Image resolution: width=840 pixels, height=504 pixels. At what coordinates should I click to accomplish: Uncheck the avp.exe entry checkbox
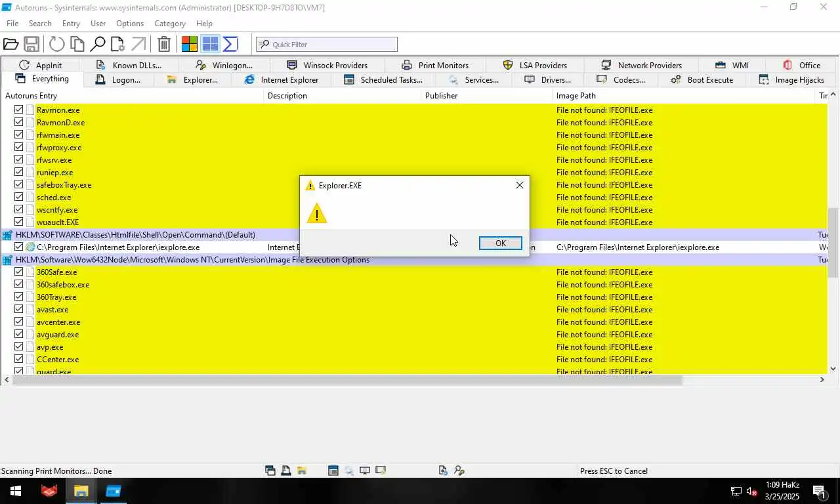pos(19,346)
